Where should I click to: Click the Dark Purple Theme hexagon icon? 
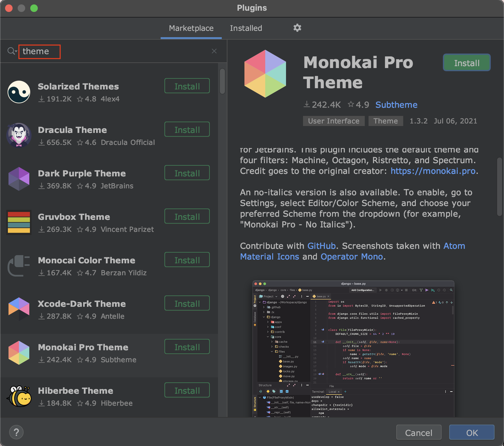19,179
